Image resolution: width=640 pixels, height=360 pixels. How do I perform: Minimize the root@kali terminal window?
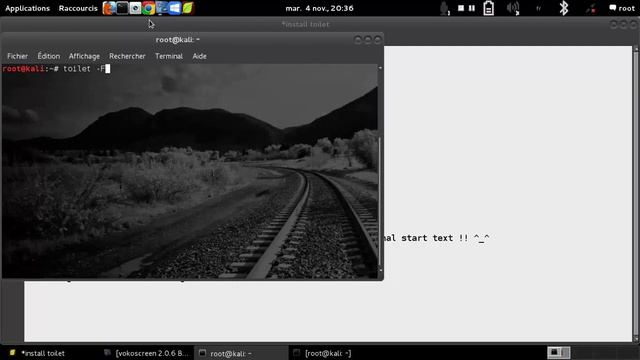[358, 40]
